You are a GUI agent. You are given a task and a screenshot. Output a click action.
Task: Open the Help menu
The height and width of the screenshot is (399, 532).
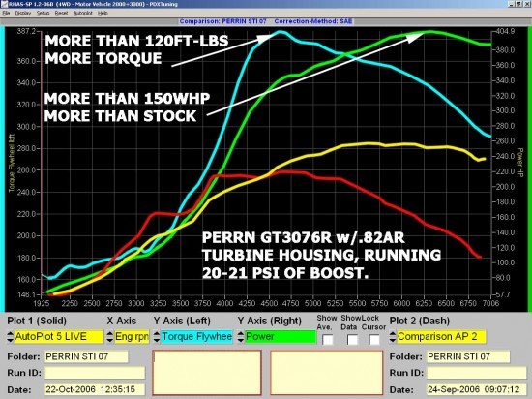click(103, 13)
